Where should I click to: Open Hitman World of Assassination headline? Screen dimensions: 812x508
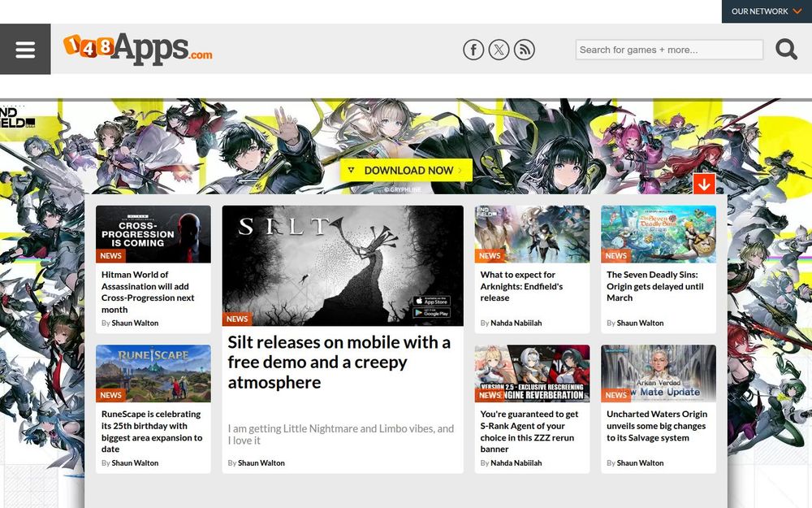148,292
